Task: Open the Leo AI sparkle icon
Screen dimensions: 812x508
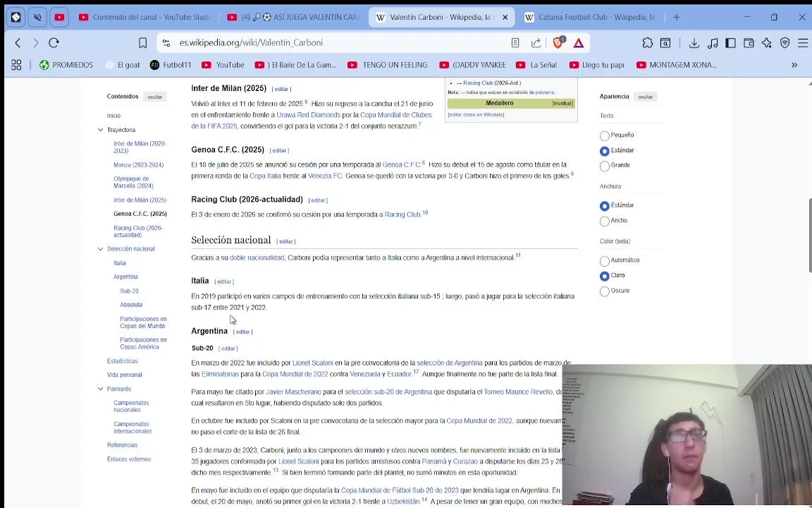Action: [x=767, y=43]
